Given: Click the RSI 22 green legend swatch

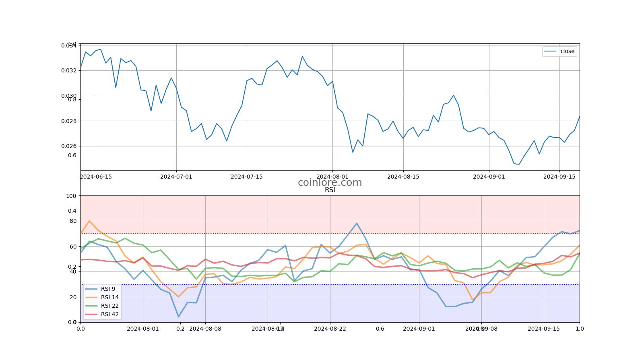Looking at the screenshot, I should tap(91, 306).
